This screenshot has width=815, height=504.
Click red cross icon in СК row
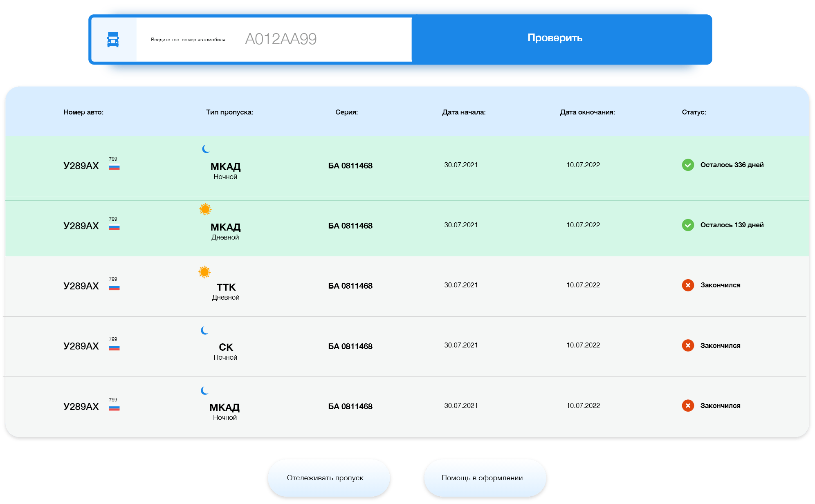point(688,345)
